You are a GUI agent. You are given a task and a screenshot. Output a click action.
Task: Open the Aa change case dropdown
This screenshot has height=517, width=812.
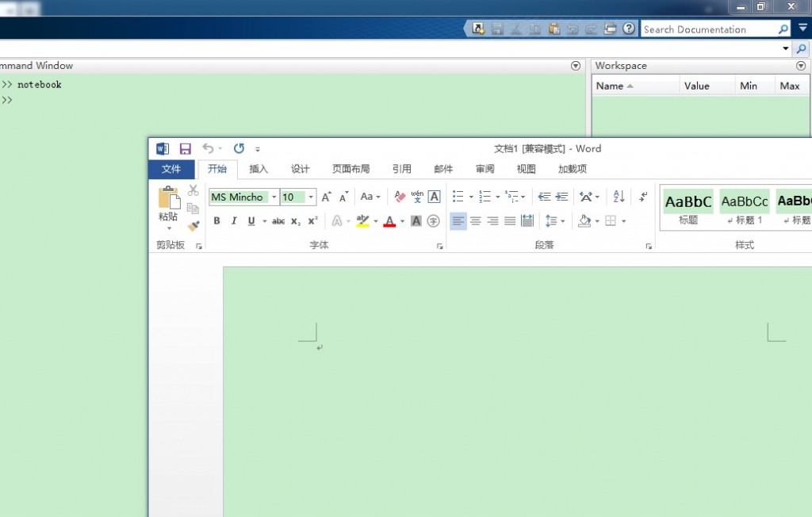(x=370, y=197)
